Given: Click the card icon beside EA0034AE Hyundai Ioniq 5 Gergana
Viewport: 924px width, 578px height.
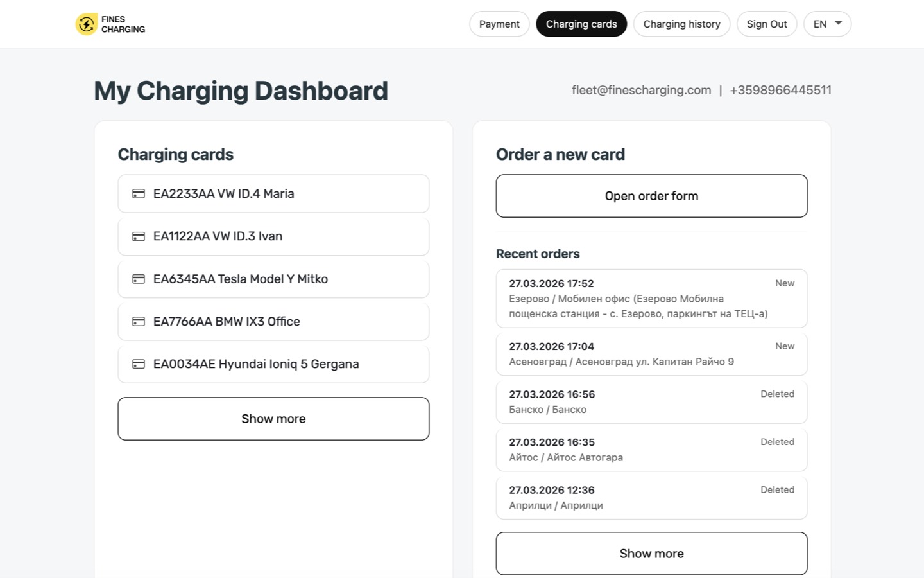Looking at the screenshot, I should pos(139,363).
